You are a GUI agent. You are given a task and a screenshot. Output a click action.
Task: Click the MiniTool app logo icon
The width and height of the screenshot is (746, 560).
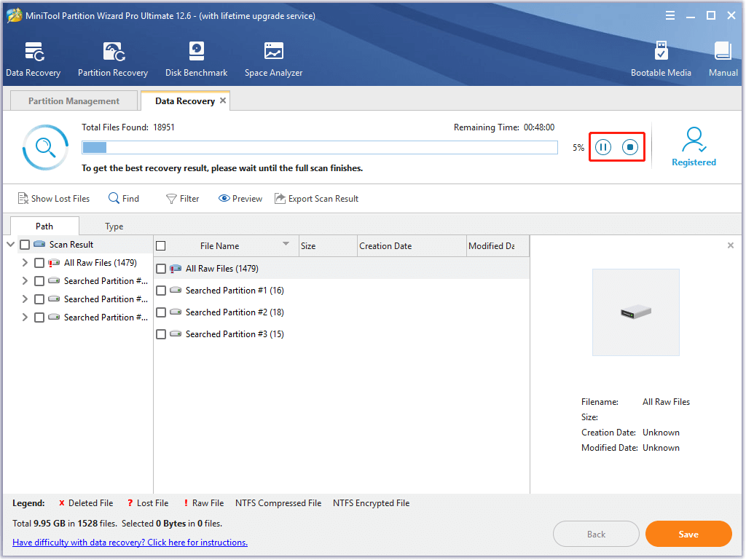15,16
